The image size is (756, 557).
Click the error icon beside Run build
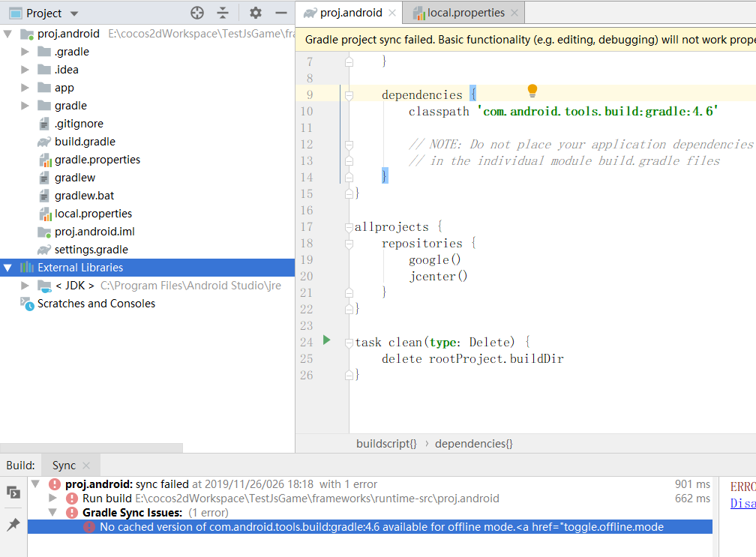[x=72, y=499]
